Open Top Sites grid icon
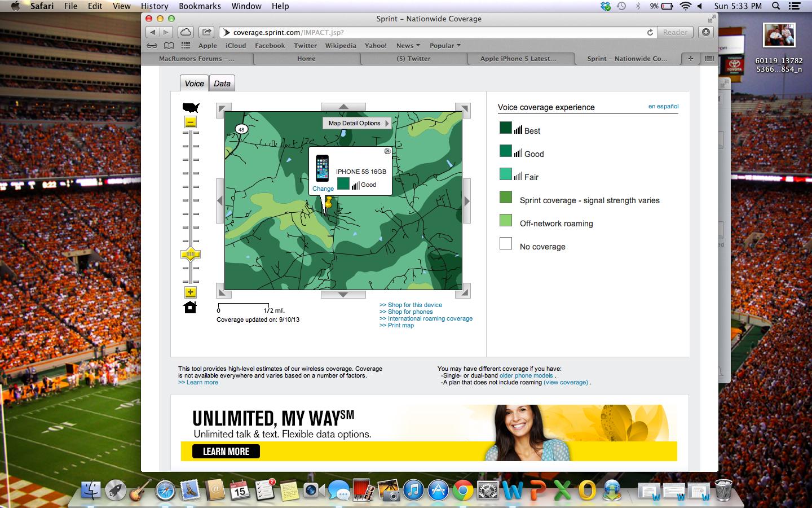The image size is (812, 508). pyautogui.click(x=186, y=46)
